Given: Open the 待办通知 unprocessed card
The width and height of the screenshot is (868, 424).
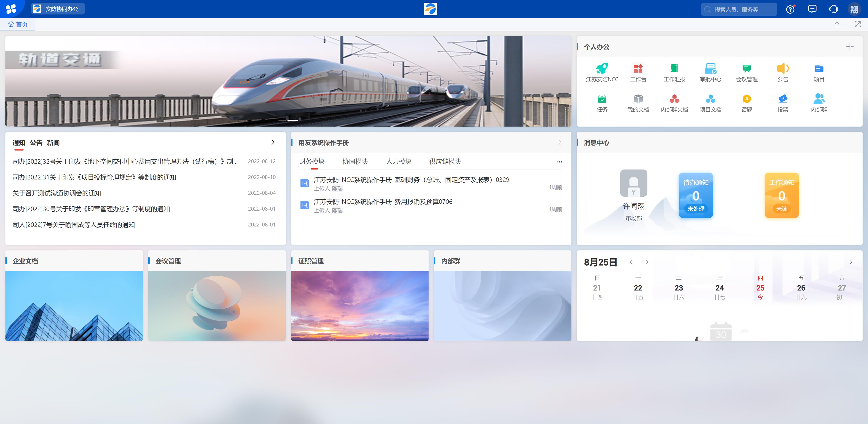Looking at the screenshot, I should (696, 196).
